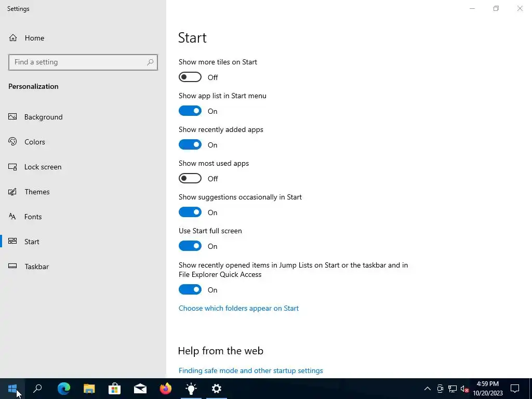
Task: Turn off Use Start full screen
Action: coord(190,246)
